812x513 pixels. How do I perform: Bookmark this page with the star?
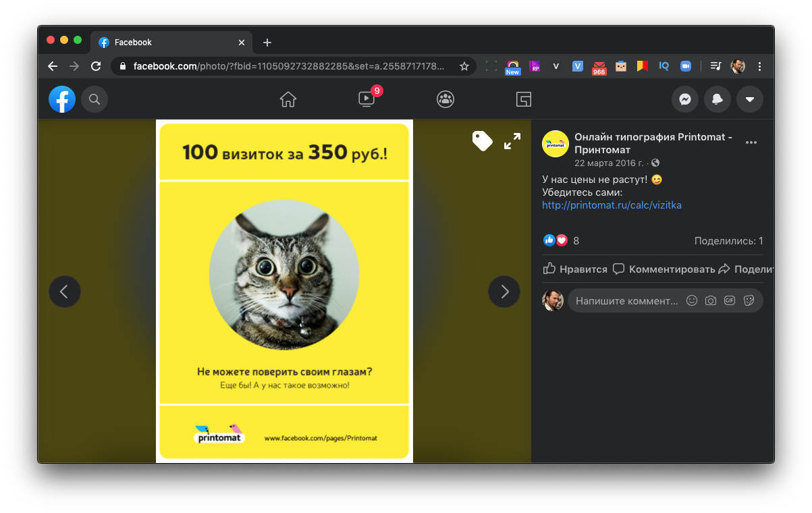[464, 66]
